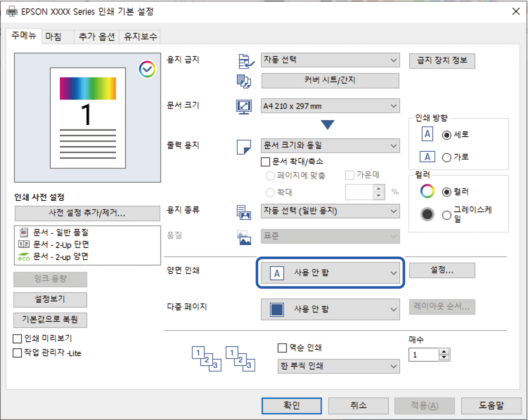The width and height of the screenshot is (528, 420).
Task: Click the grayscale circle icon
Action: pos(427,214)
